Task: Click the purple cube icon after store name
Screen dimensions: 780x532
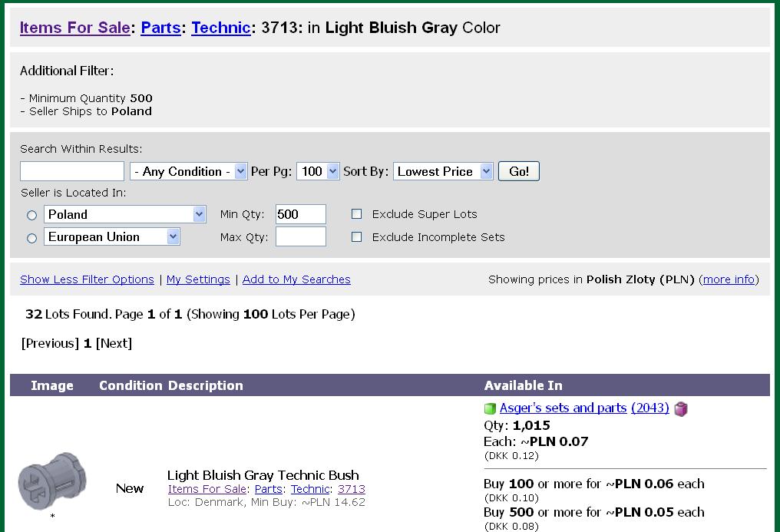Action: (681, 408)
